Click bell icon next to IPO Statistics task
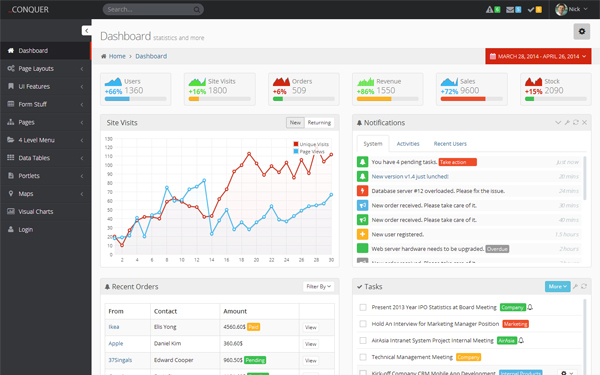 click(530, 307)
